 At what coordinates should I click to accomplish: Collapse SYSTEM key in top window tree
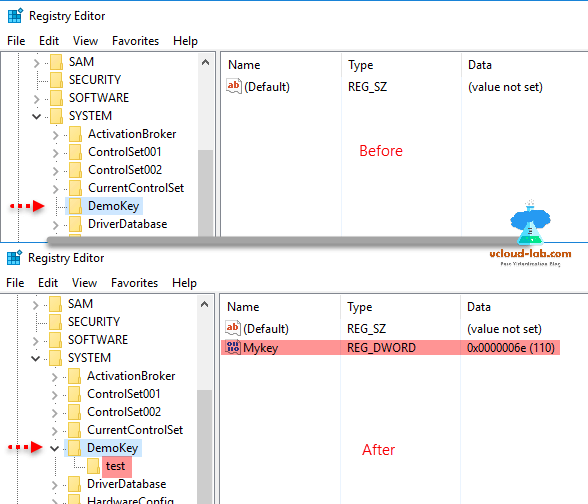tap(36, 116)
